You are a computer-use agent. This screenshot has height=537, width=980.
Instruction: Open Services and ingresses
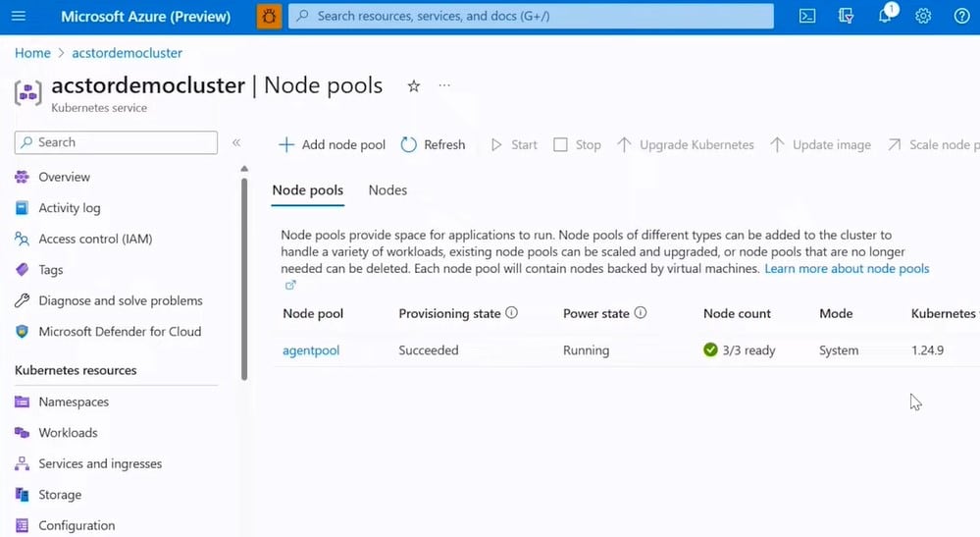(100, 463)
